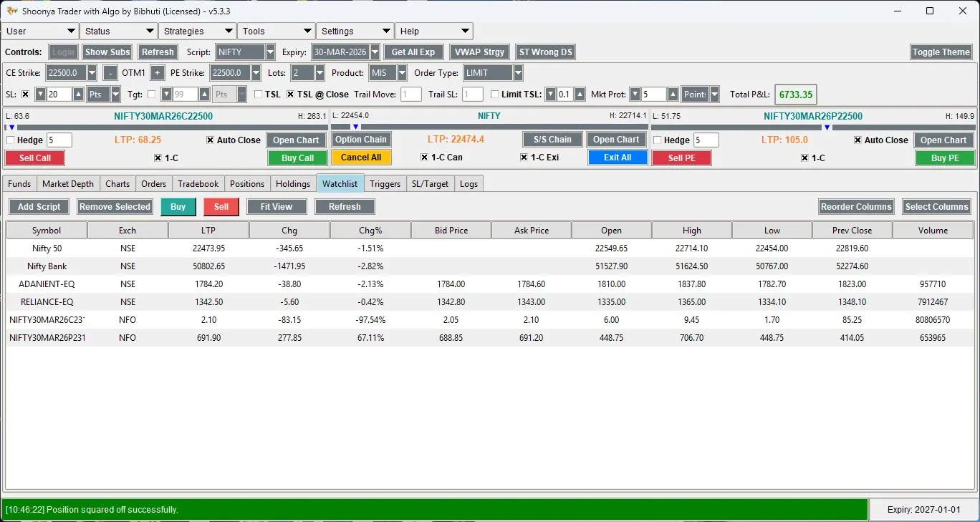Toggle the 1-C Exi checkbox
This screenshot has height=522, width=980.
click(524, 158)
